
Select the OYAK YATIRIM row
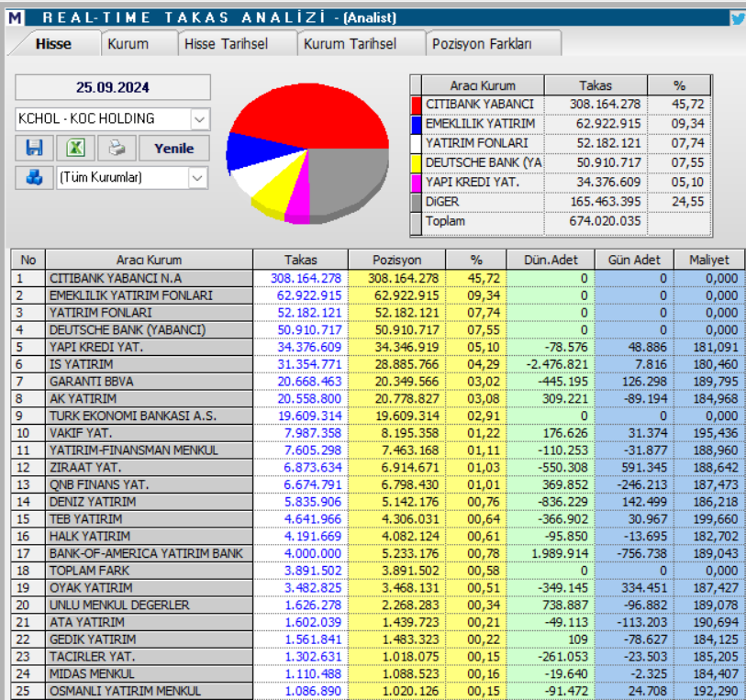pos(378,588)
